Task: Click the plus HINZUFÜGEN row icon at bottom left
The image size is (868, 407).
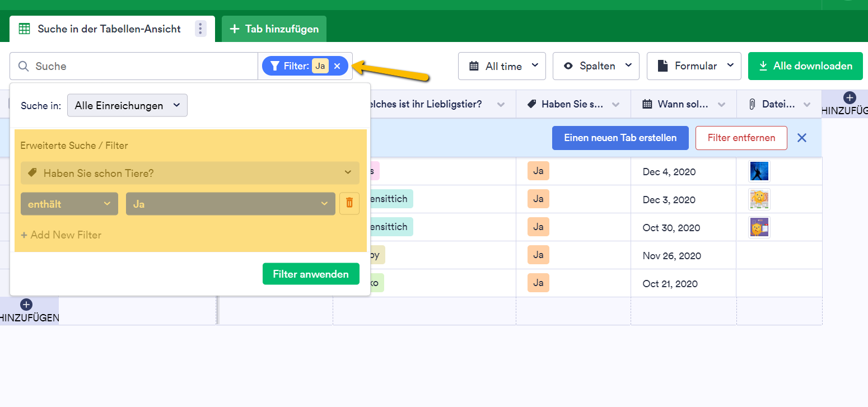Action: pos(26,305)
